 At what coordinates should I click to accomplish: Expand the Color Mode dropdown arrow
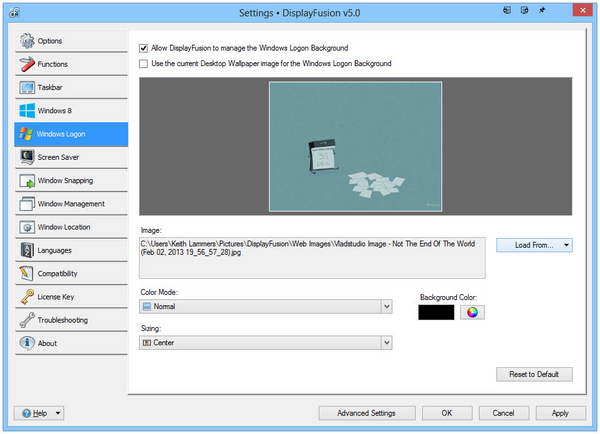tap(386, 306)
